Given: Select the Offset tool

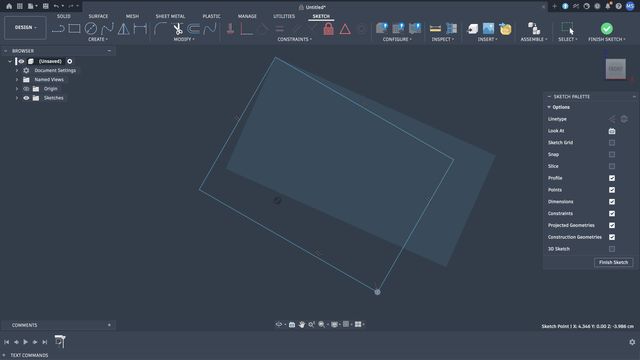Looking at the screenshot, I should point(194,29).
